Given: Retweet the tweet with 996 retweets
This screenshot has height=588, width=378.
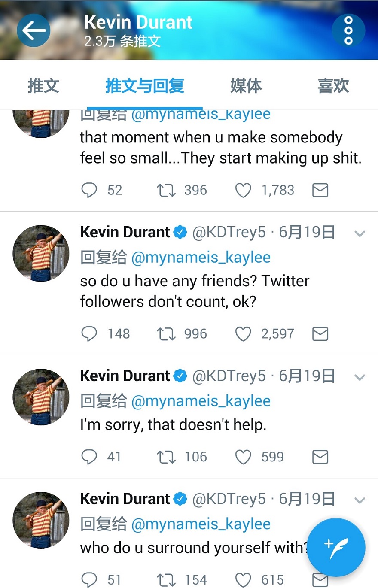Looking at the screenshot, I should [166, 334].
